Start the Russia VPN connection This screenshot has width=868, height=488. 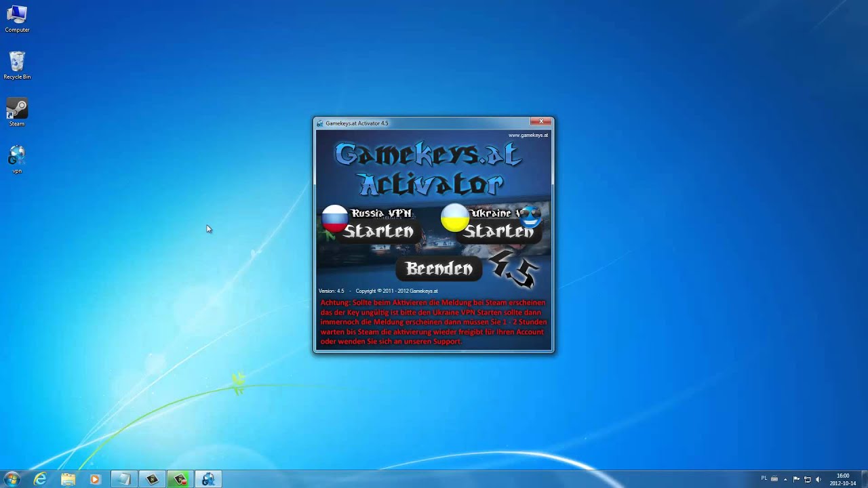378,231
